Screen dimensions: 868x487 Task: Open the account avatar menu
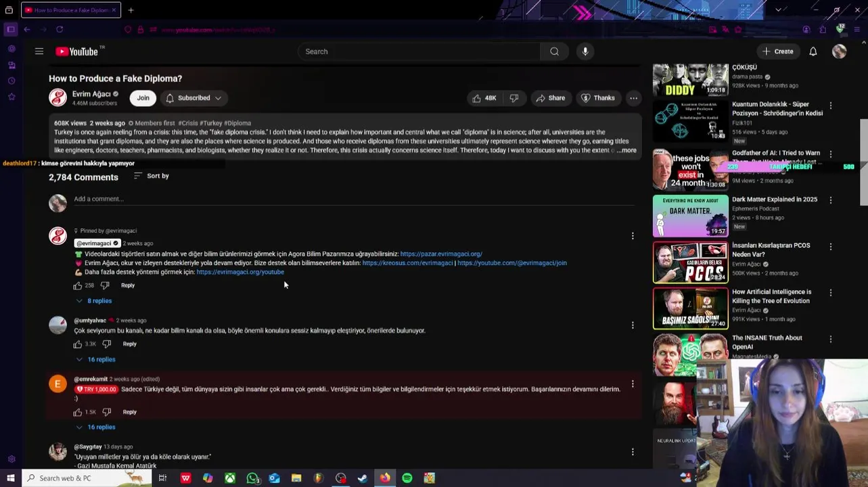tap(839, 51)
